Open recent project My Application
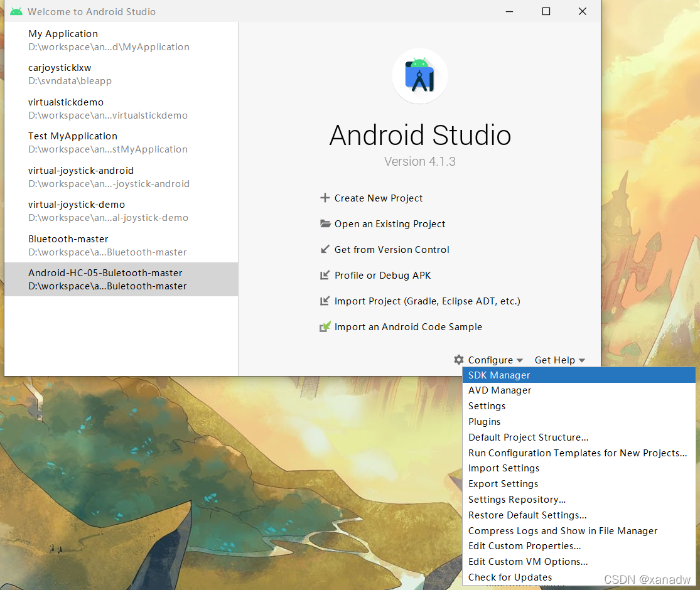The width and height of the screenshot is (700, 590). tap(121, 40)
